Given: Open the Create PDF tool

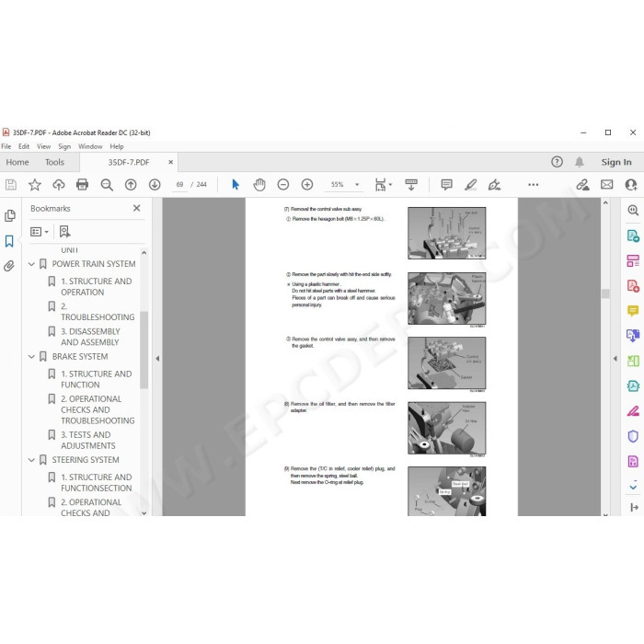Looking at the screenshot, I should (633, 286).
